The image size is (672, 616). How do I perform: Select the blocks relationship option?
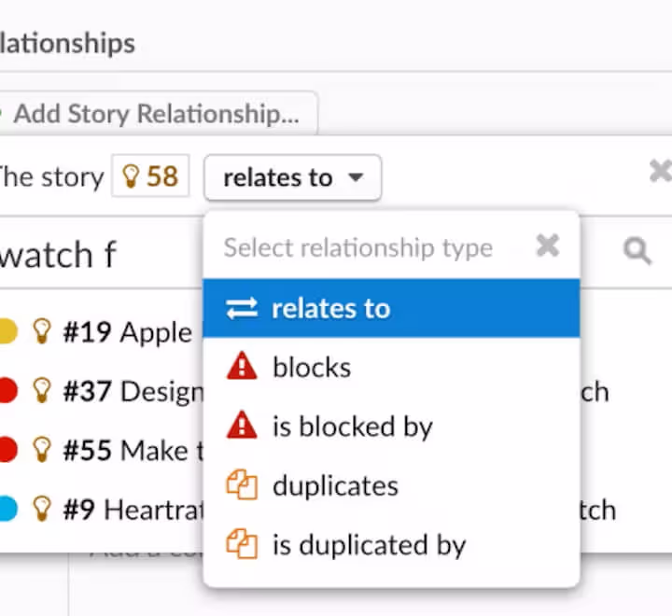(391, 368)
